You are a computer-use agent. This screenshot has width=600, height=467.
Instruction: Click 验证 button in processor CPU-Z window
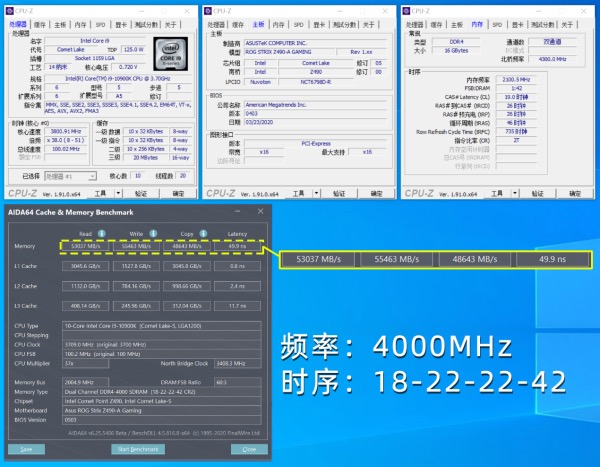tap(141, 193)
